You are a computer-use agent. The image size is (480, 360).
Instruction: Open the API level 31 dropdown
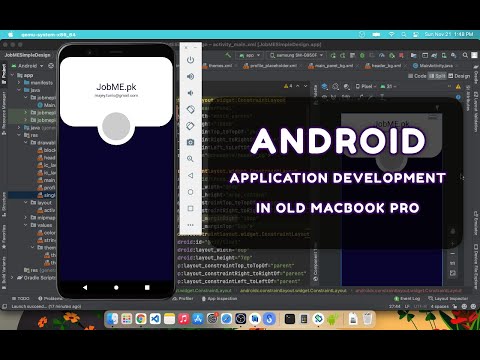389,86
